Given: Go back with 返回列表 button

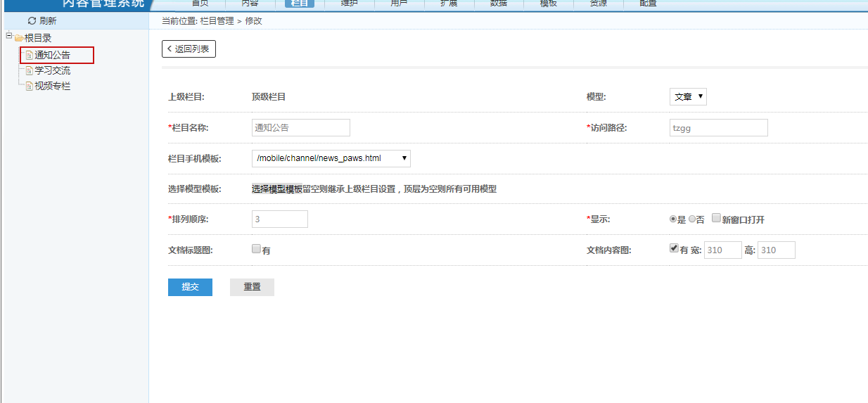Looking at the screenshot, I should click(189, 49).
